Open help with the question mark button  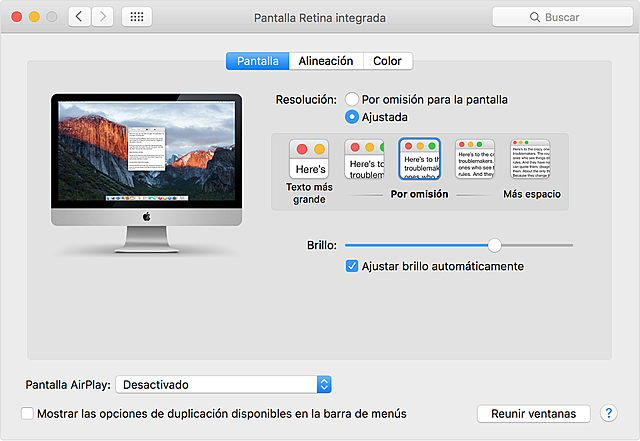(609, 413)
